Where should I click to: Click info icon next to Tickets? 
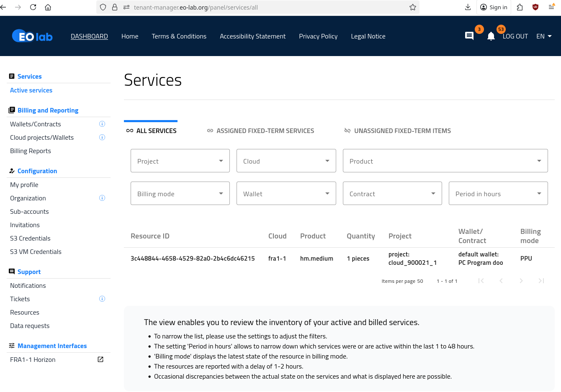(x=102, y=299)
